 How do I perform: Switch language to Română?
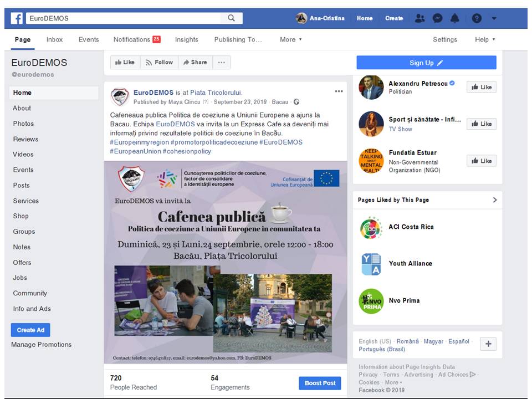pos(408,341)
